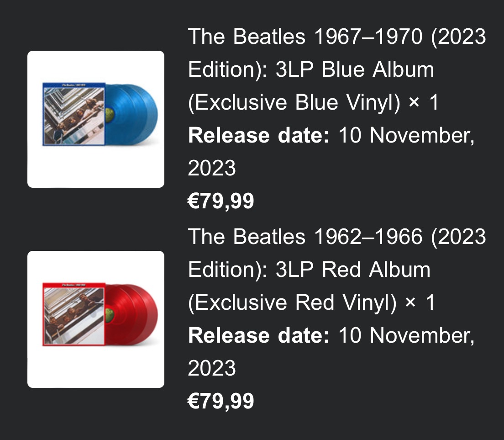Click the Red Album €79,99 price
This screenshot has height=440, width=504.
[x=221, y=401]
